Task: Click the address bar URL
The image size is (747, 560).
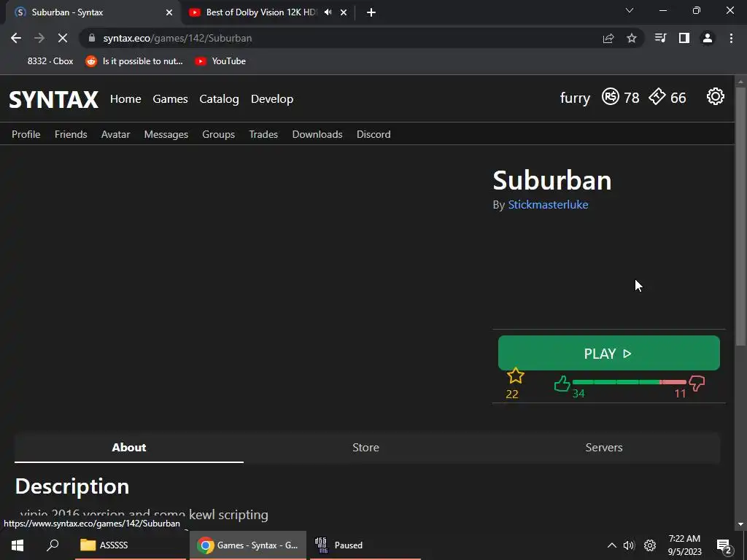Action: pyautogui.click(x=177, y=38)
